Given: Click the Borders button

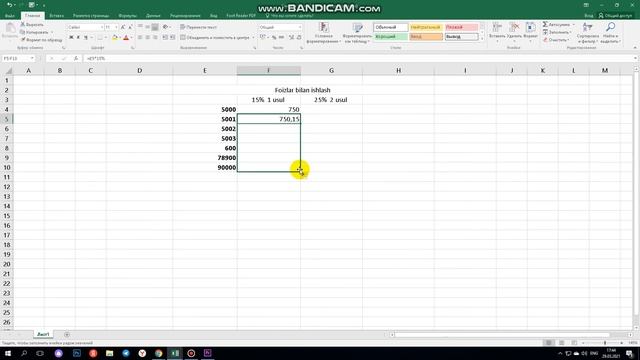Looking at the screenshot, I should (x=99, y=38).
